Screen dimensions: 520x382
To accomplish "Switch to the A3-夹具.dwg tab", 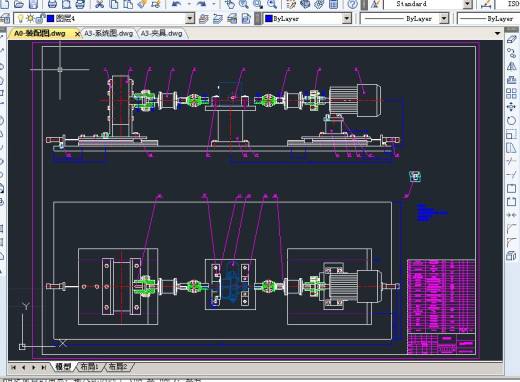I will pos(162,33).
